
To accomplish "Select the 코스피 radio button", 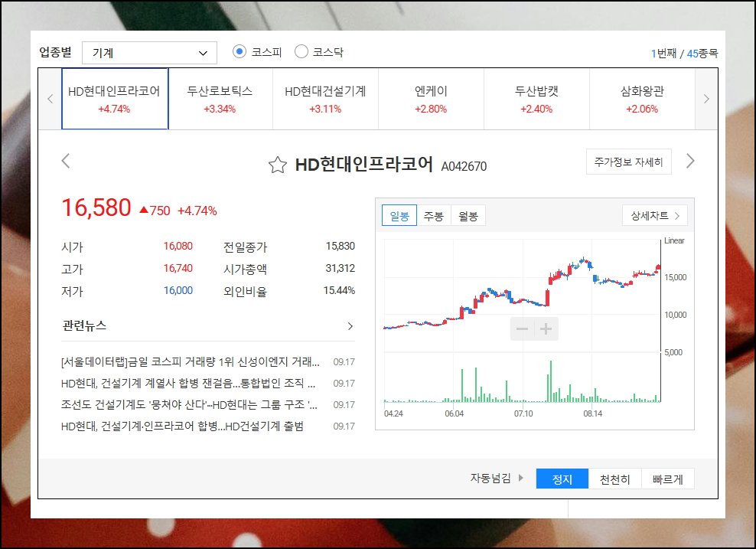I will 240,51.
